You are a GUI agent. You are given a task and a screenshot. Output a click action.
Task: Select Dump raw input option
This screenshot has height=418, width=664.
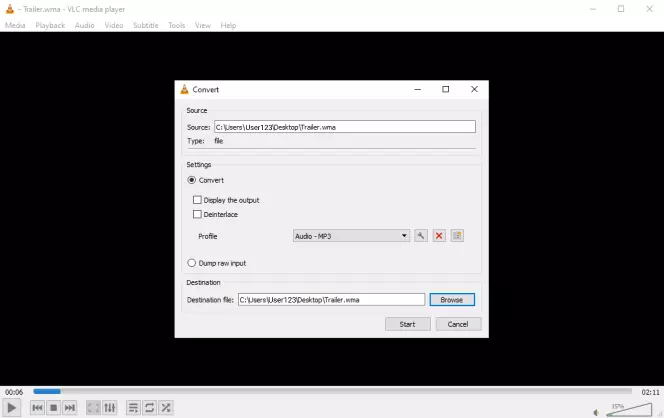point(191,263)
